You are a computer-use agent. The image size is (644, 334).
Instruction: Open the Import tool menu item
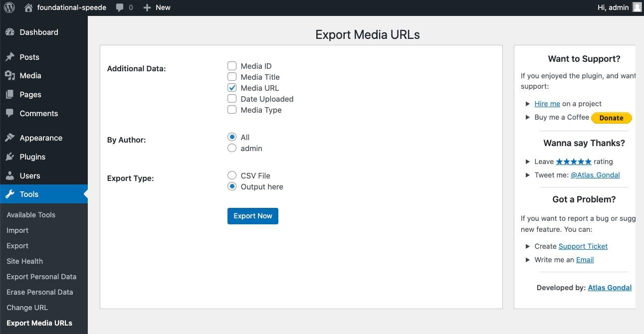(17, 230)
